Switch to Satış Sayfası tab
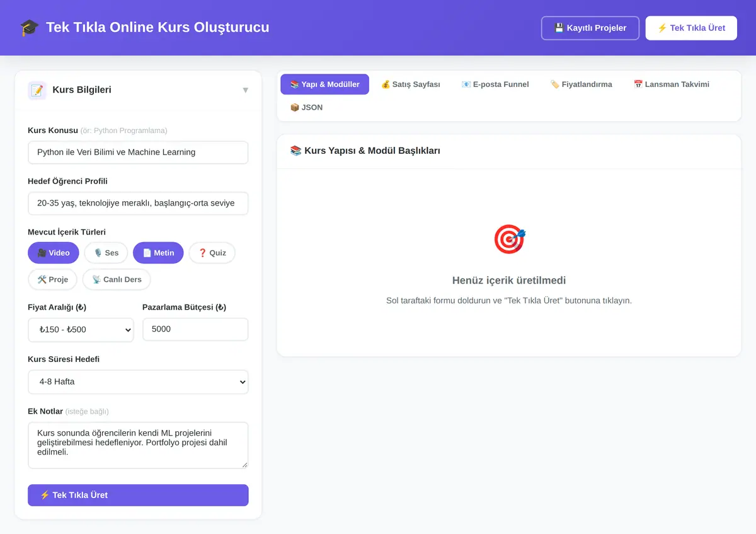The image size is (756, 534). pyautogui.click(x=410, y=84)
